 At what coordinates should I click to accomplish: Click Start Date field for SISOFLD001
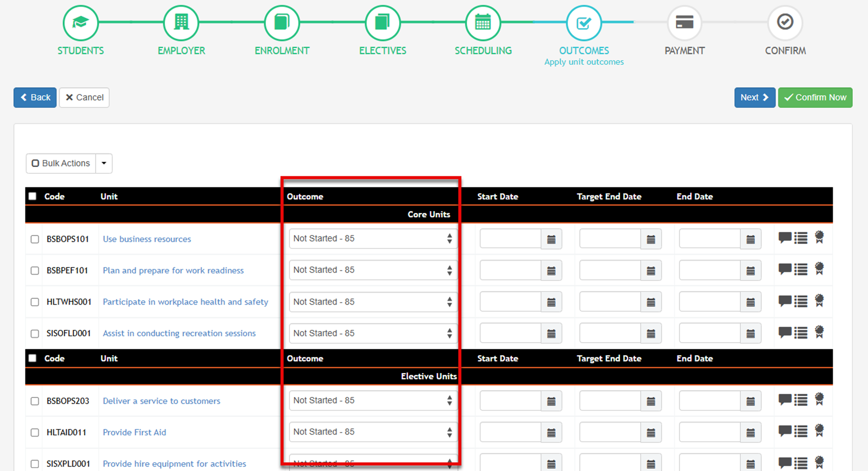[x=510, y=333]
